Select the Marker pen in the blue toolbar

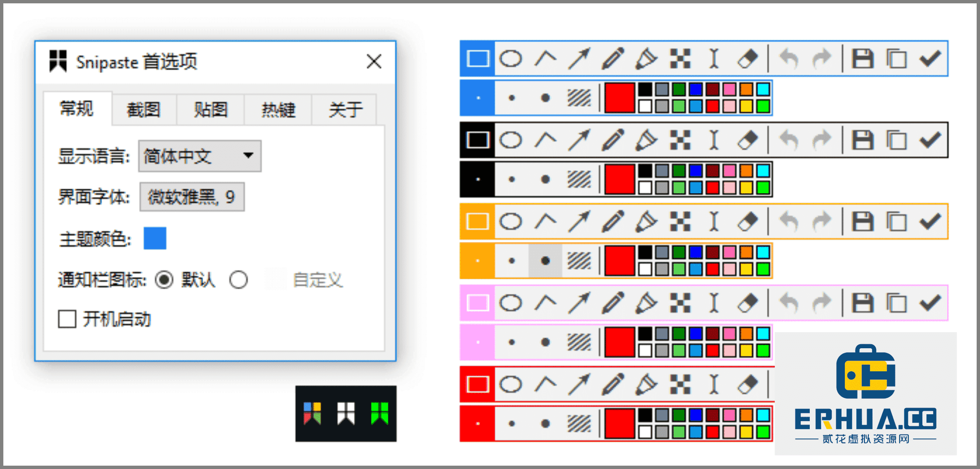point(646,59)
